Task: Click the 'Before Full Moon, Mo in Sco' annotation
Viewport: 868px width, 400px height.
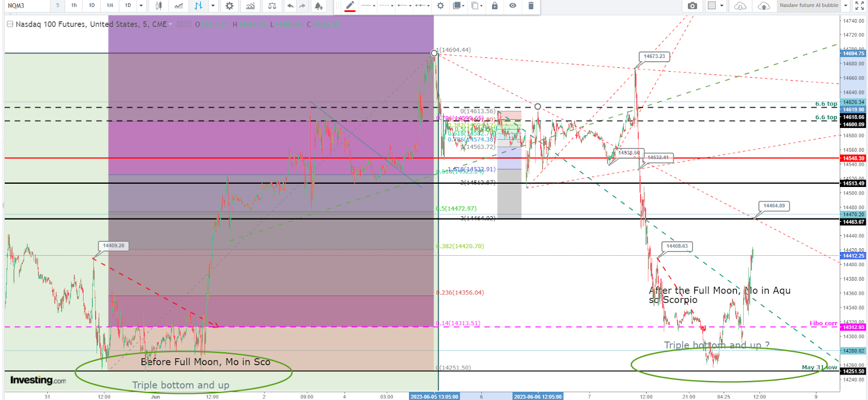Action: click(206, 362)
